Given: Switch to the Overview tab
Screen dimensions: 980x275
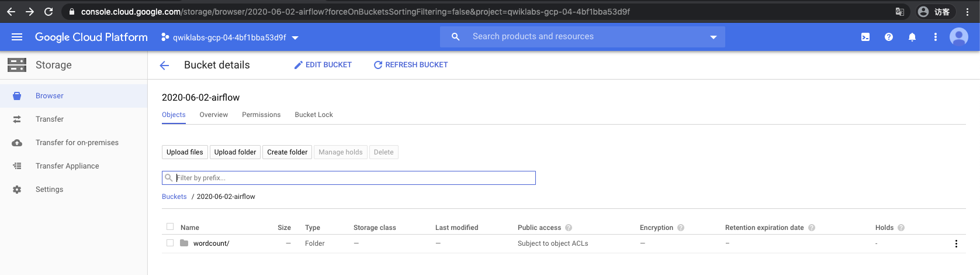Looking at the screenshot, I should [214, 115].
